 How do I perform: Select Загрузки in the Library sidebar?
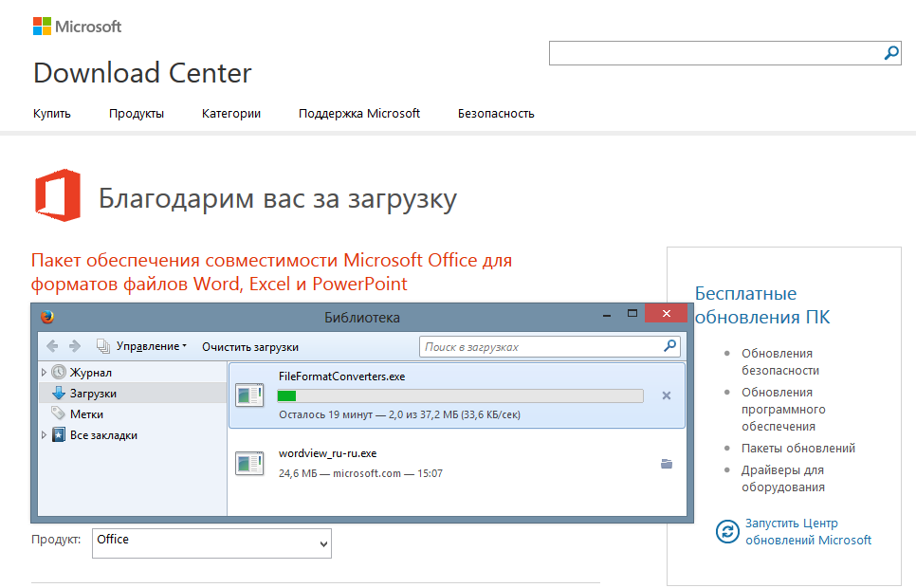[x=93, y=394]
